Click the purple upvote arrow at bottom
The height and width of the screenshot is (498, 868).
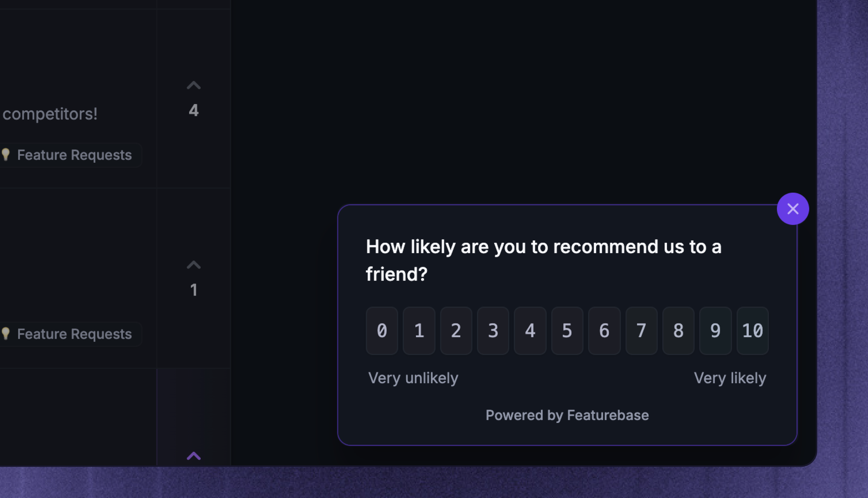pos(194,456)
